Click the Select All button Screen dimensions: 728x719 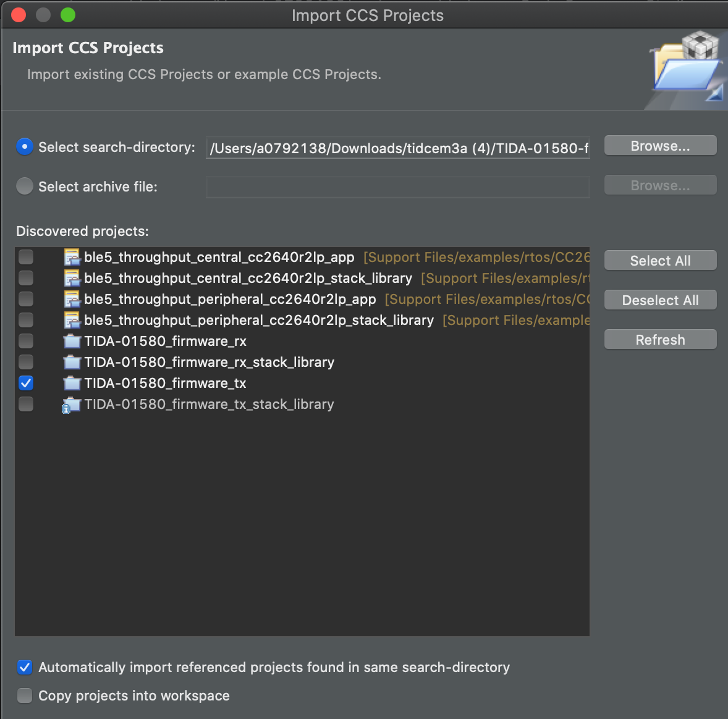[x=660, y=261]
